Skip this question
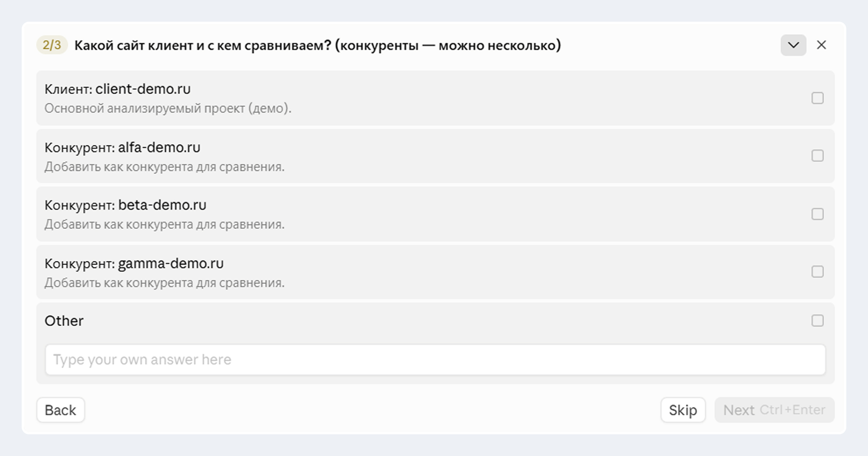The image size is (868, 456). pos(683,410)
